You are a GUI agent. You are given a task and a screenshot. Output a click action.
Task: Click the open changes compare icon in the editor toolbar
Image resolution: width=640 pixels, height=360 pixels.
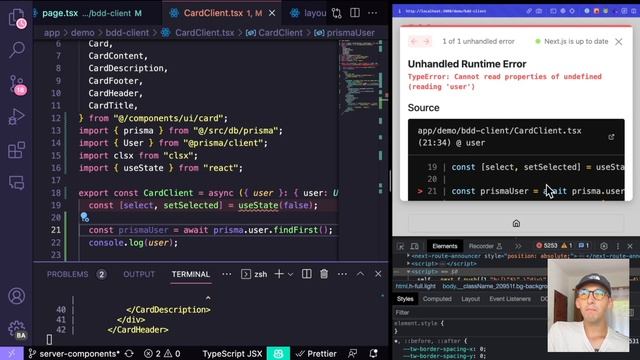click(x=336, y=13)
